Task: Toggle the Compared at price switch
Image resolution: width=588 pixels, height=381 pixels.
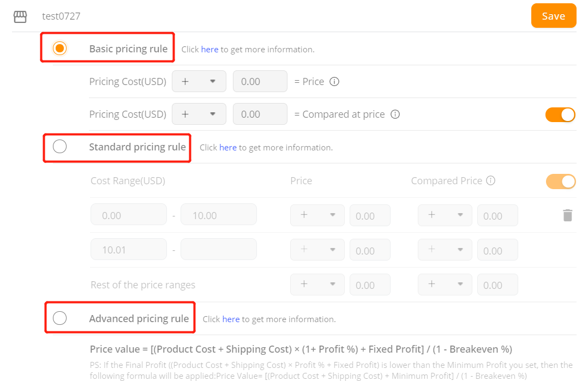Action: pos(560,114)
